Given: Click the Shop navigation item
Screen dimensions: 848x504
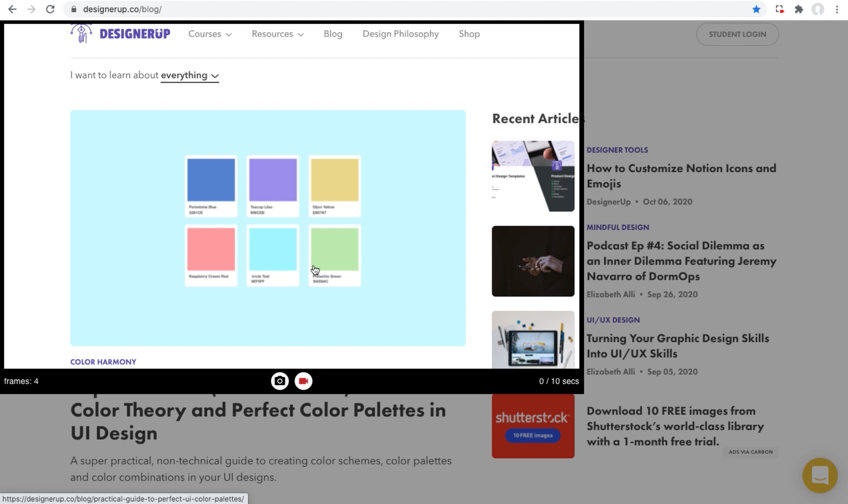Looking at the screenshot, I should click(x=469, y=34).
